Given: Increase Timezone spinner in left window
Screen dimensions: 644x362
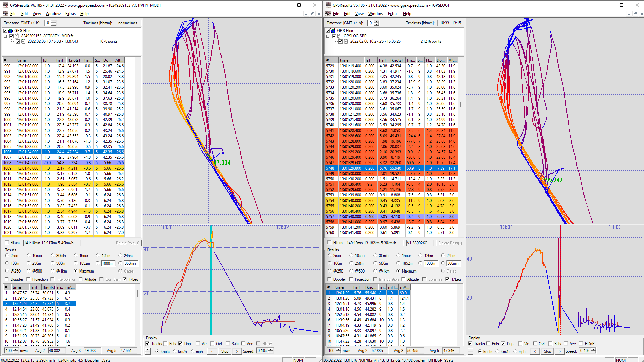Looking at the screenshot, I should tap(54, 22).
